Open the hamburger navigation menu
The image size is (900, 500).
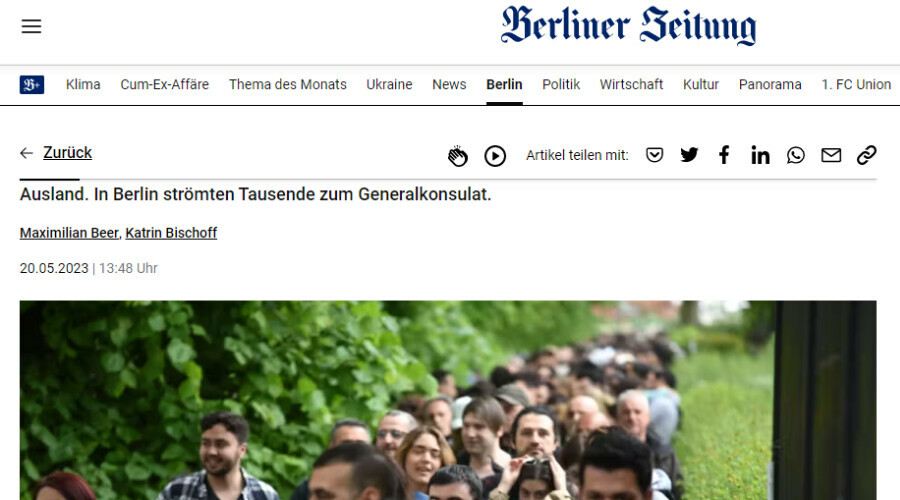click(32, 26)
